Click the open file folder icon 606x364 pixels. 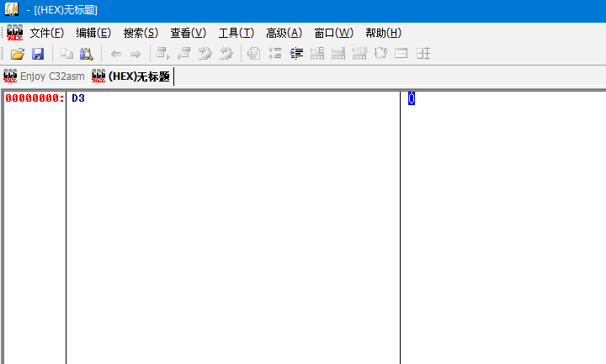pyautogui.click(x=18, y=54)
